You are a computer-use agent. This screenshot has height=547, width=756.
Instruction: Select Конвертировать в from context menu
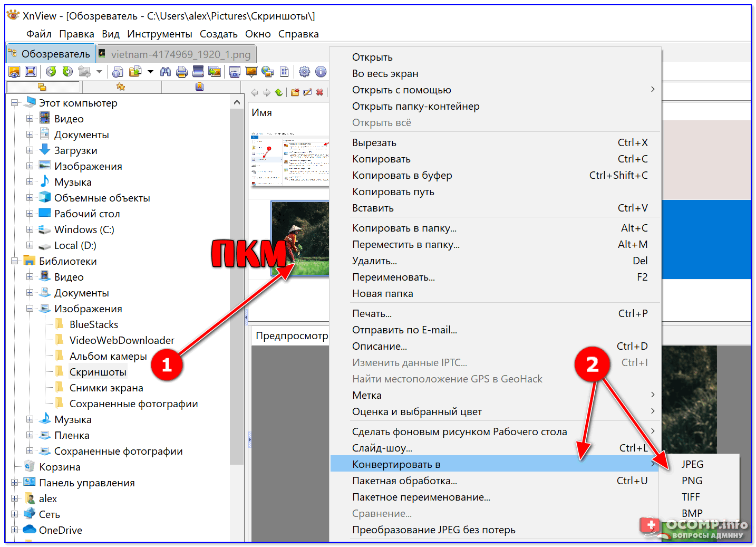(396, 464)
